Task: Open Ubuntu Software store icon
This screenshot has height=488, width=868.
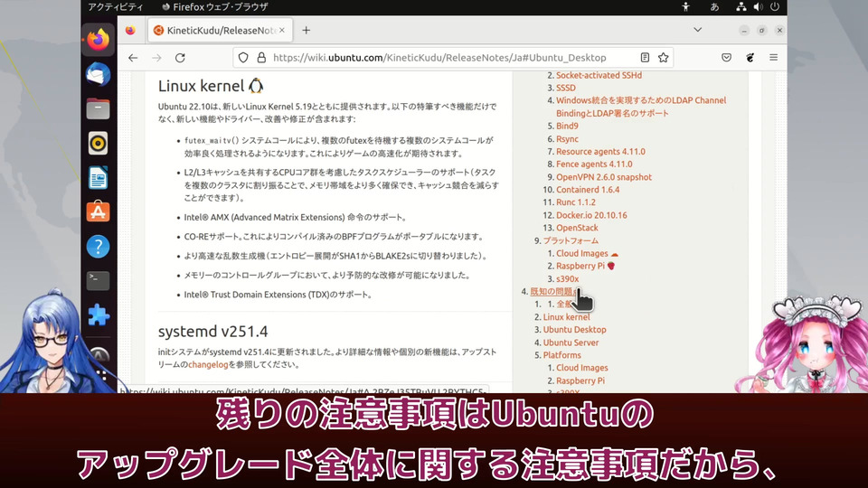Action: tap(98, 211)
